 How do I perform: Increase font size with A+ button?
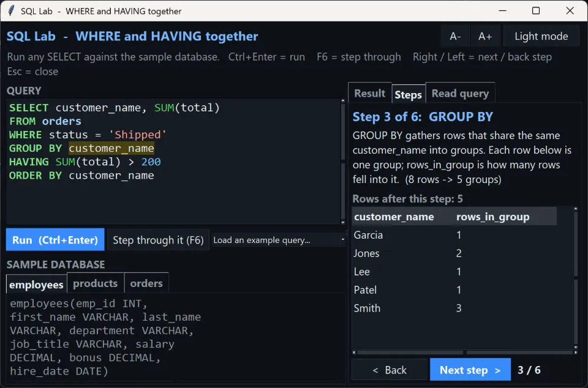tap(485, 36)
